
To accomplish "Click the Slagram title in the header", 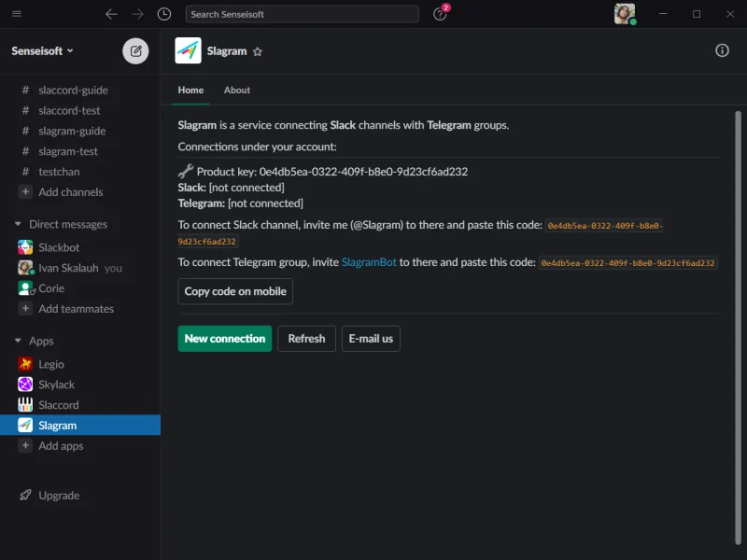I will point(227,51).
